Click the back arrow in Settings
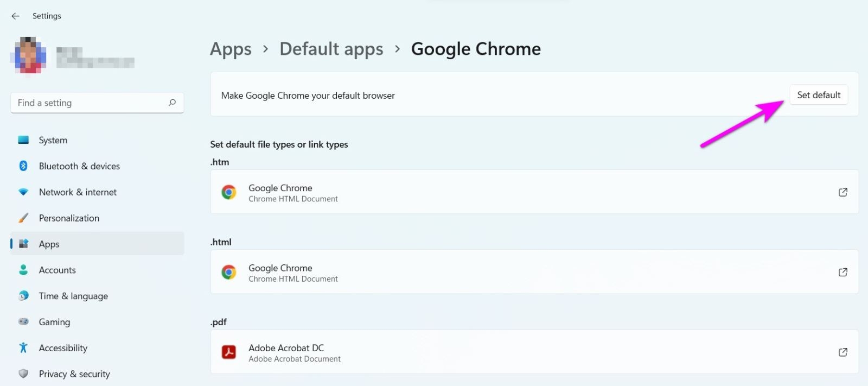 pos(15,16)
